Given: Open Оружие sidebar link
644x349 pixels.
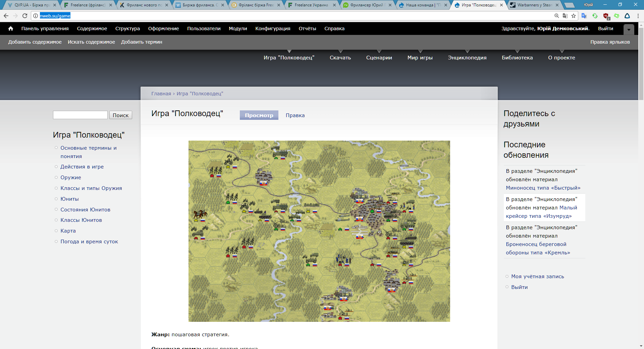Looking at the screenshot, I should (x=71, y=178).
